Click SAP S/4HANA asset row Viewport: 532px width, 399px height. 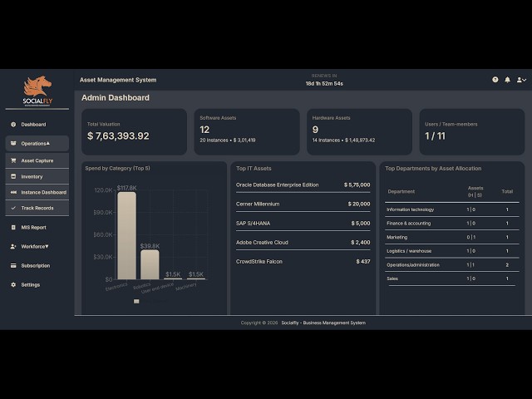(x=303, y=224)
